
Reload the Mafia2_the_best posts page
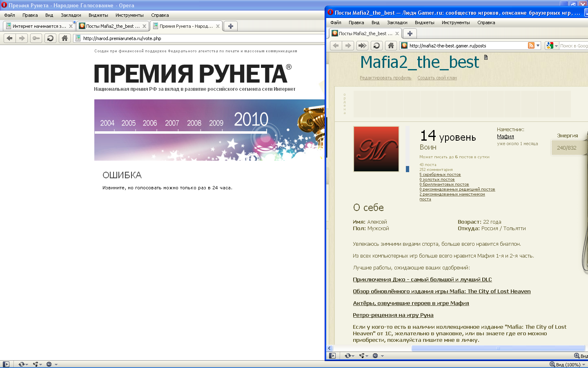coord(376,45)
